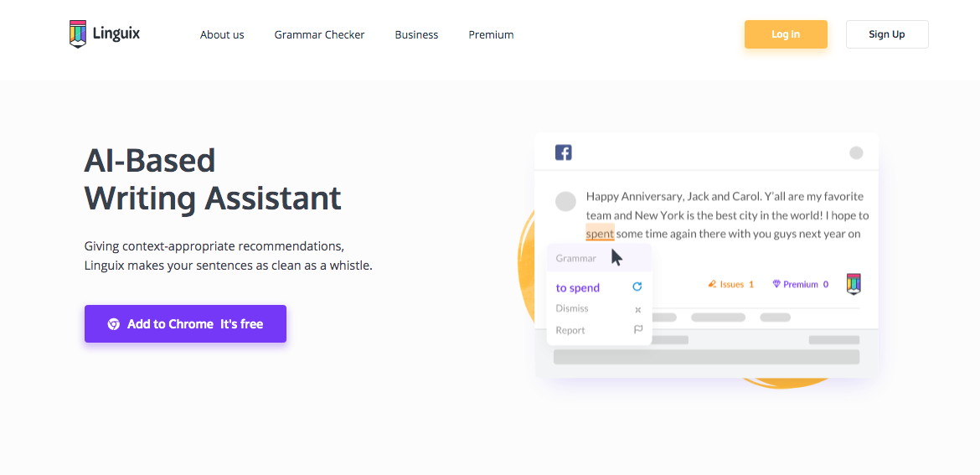980x475 pixels.
Task: Click the purple diamond Premium icon
Action: click(776, 284)
